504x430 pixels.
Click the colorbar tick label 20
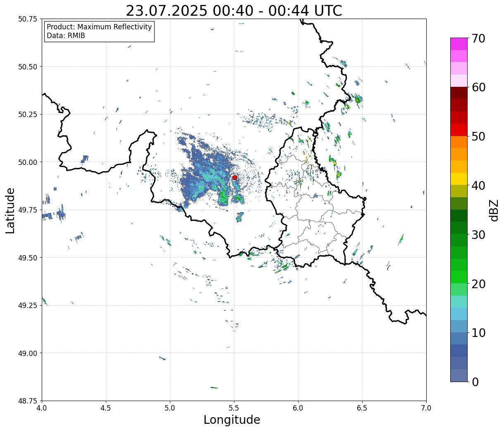[x=478, y=284]
